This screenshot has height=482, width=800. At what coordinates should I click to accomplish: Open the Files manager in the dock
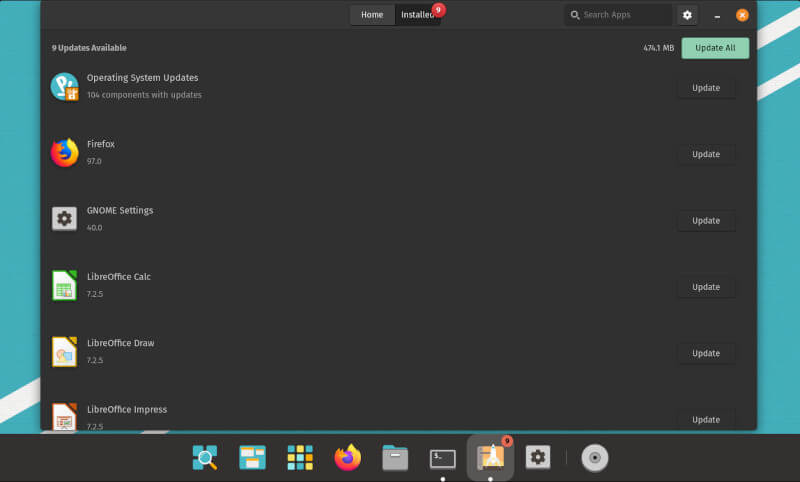[x=395, y=457]
